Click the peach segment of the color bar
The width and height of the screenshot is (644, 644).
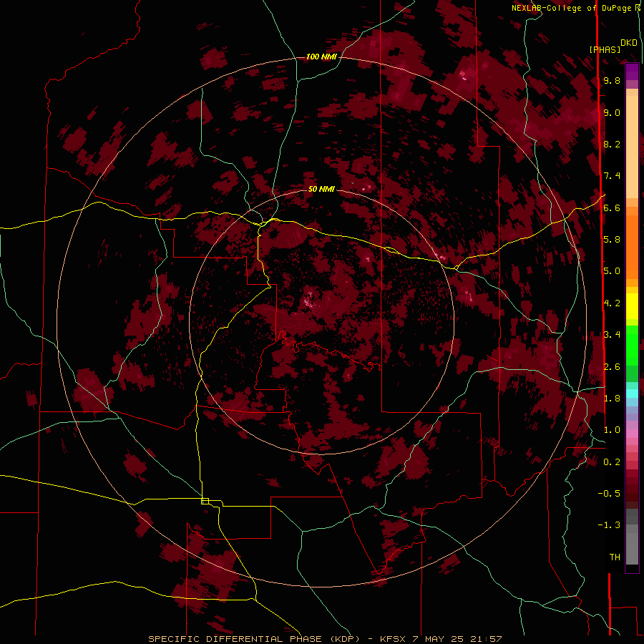632,147
